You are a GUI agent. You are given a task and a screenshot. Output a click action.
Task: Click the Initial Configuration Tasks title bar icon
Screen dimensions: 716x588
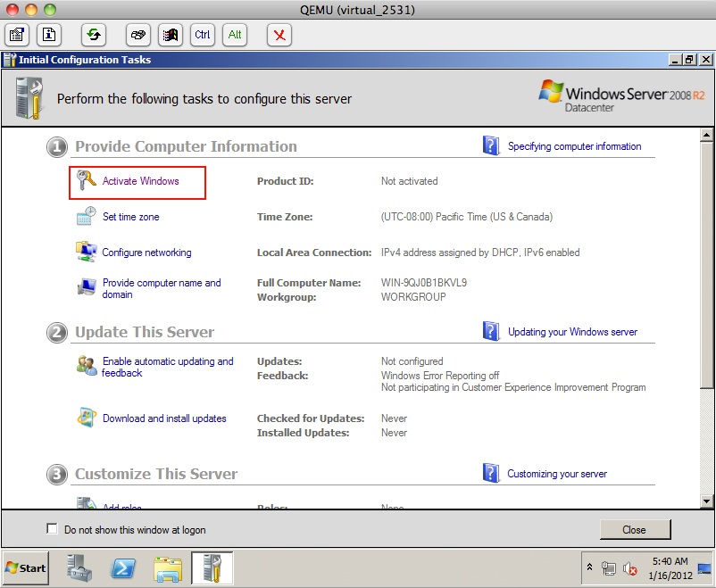10,60
